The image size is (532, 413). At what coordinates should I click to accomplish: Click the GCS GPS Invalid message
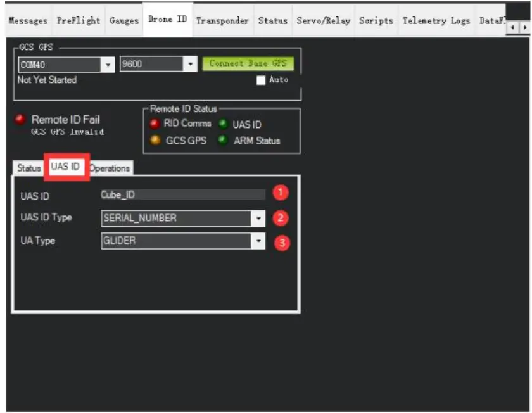[68, 132]
